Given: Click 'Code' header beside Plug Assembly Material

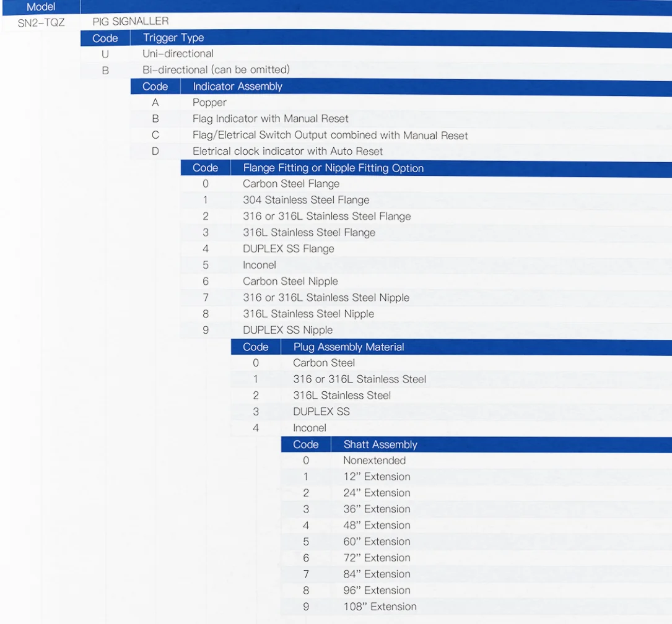Looking at the screenshot, I should point(255,347).
